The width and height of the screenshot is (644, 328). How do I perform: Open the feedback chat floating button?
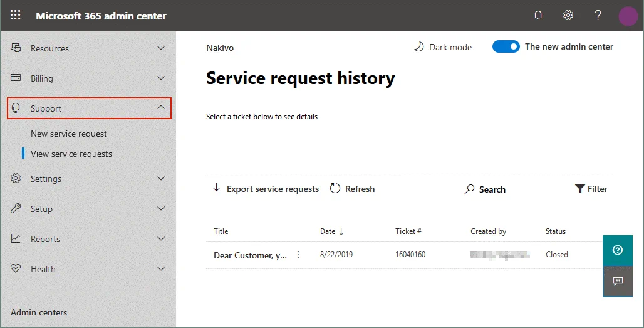(618, 281)
